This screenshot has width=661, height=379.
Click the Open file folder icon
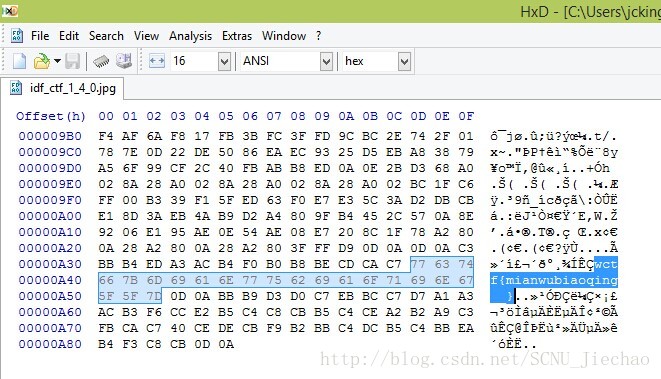(42, 61)
